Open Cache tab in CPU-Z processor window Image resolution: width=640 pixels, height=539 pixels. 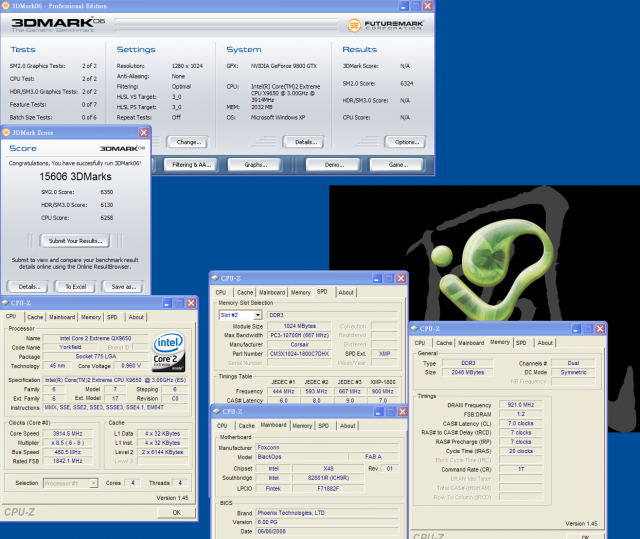point(35,317)
